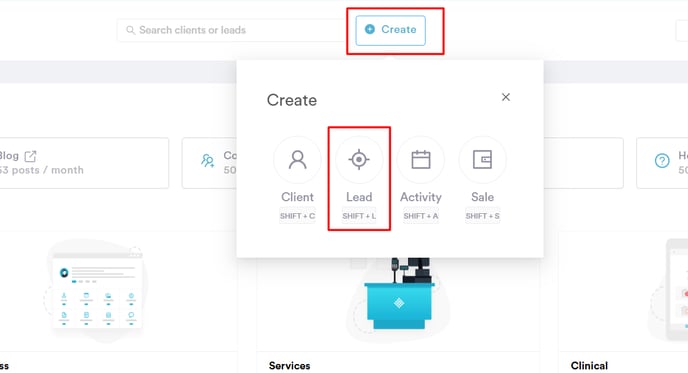Click the magnifier search icon
The image size is (688, 373).
click(130, 30)
